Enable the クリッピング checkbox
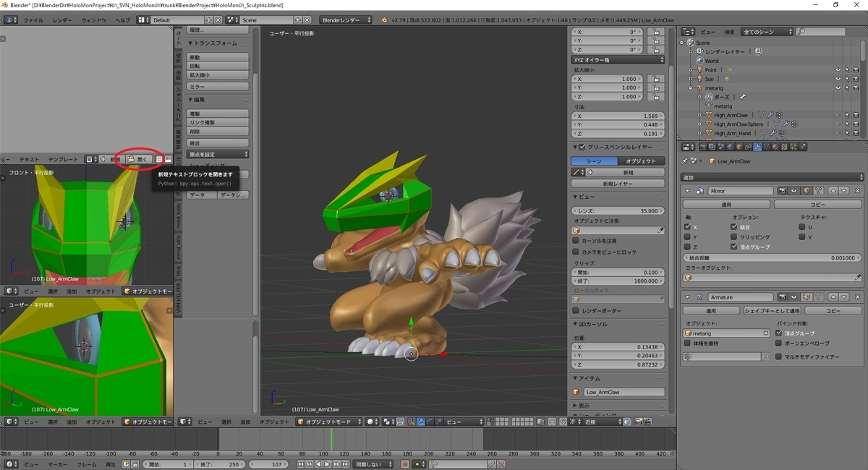Image resolution: width=868 pixels, height=470 pixels. (x=733, y=236)
